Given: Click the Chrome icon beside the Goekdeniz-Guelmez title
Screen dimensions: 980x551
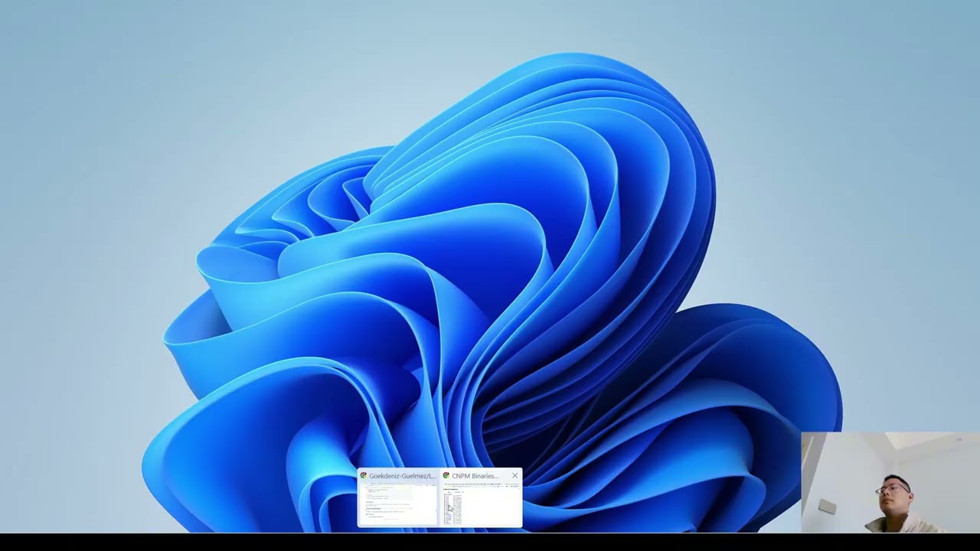Looking at the screenshot, I should point(364,476).
